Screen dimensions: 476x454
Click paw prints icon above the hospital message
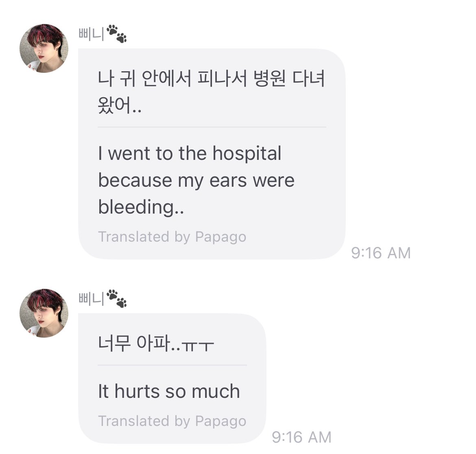pos(117,34)
